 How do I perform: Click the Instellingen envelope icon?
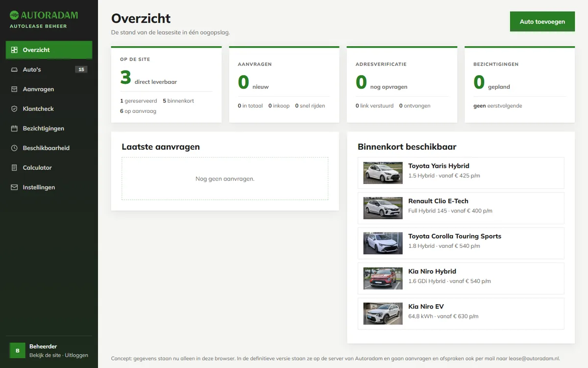click(x=14, y=187)
